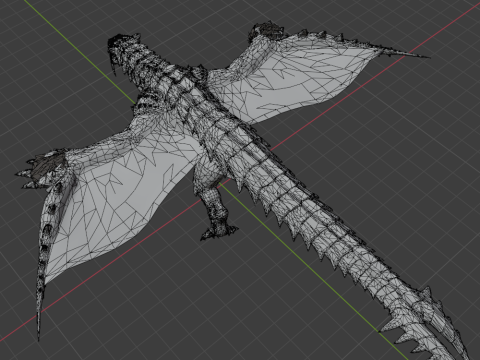Click the dragon's clawed foot
The image size is (480, 360).
pos(219,231)
